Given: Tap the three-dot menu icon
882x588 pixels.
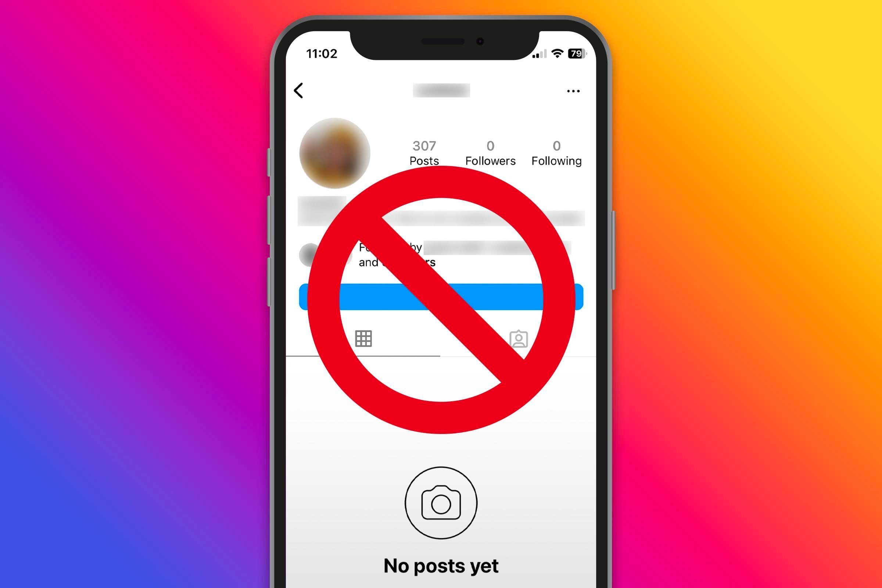Looking at the screenshot, I should coord(574,91).
